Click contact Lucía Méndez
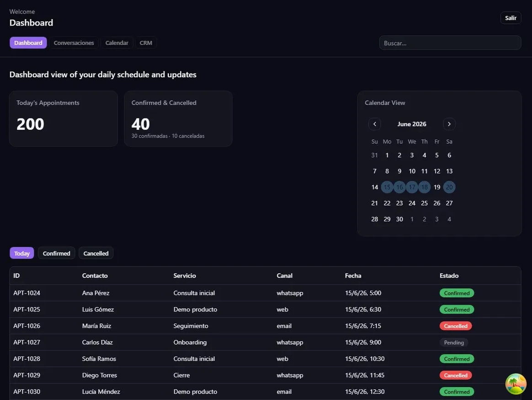532x400 pixels. pos(101,391)
